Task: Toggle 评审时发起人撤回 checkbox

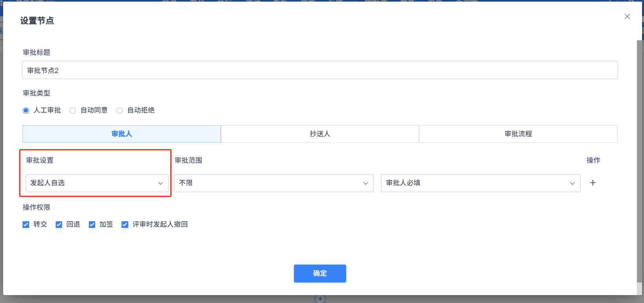Action: (125, 225)
